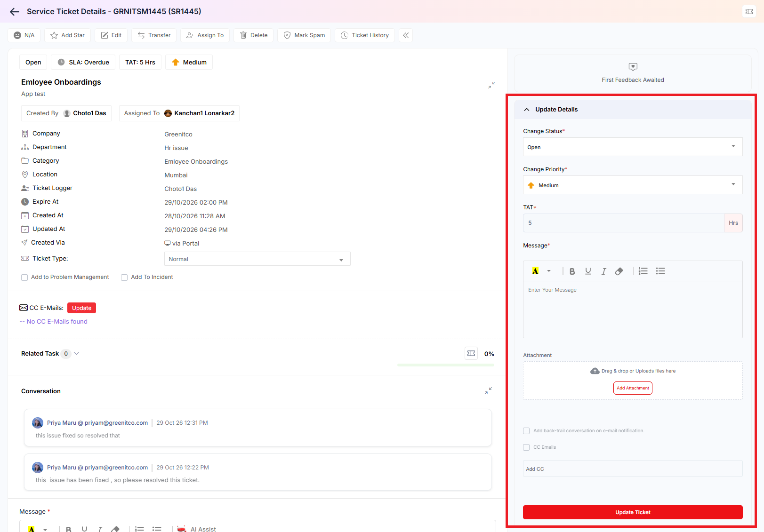Image resolution: width=764 pixels, height=532 pixels.
Task: Insert bulleted list in Update Details editor
Action: click(x=660, y=271)
